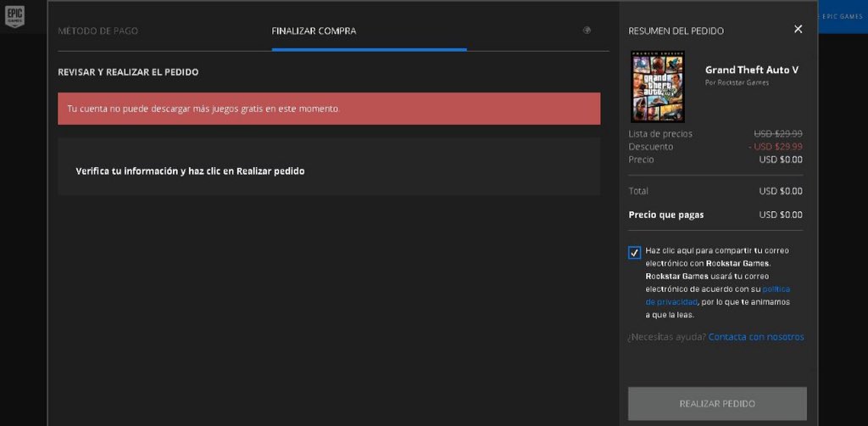Click the Epic Games logo
Viewport: 868px width, 426px height.
point(14,17)
